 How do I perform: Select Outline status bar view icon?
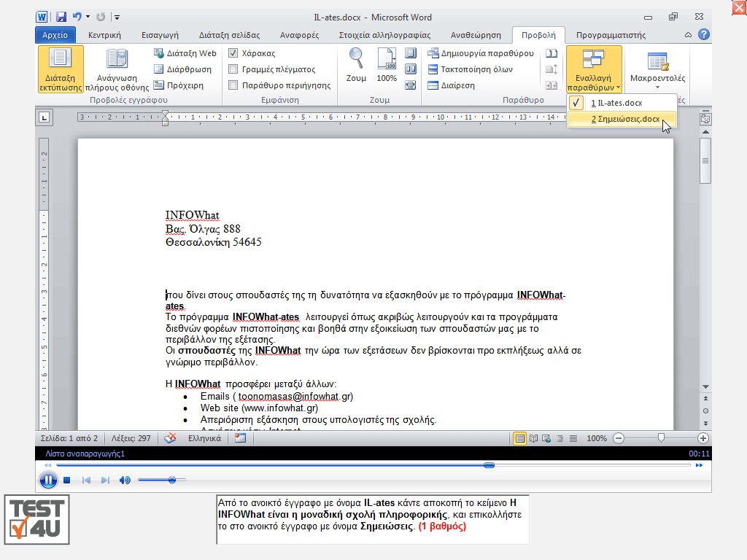pyautogui.click(x=560, y=438)
